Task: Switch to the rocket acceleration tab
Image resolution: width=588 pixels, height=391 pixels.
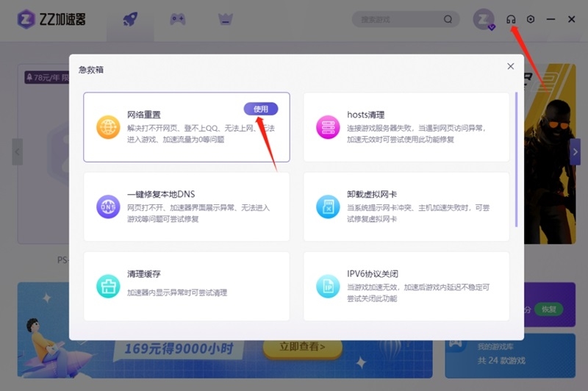Action: coord(131,20)
